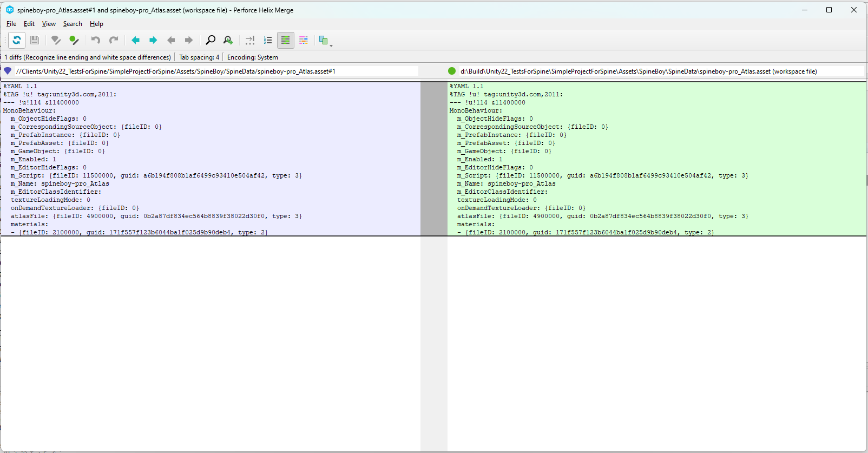
Task: Open the Search menu
Action: tap(73, 24)
